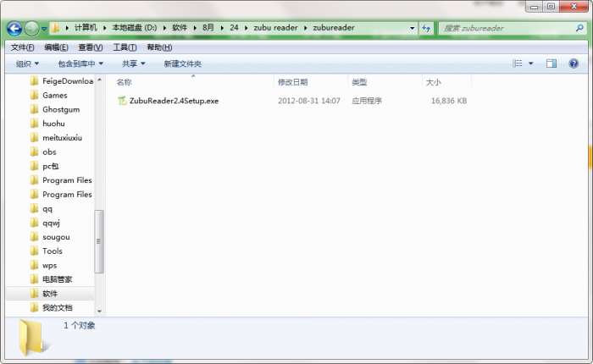Open the 查看(V) menu
The image size is (593, 364).
coord(91,47)
